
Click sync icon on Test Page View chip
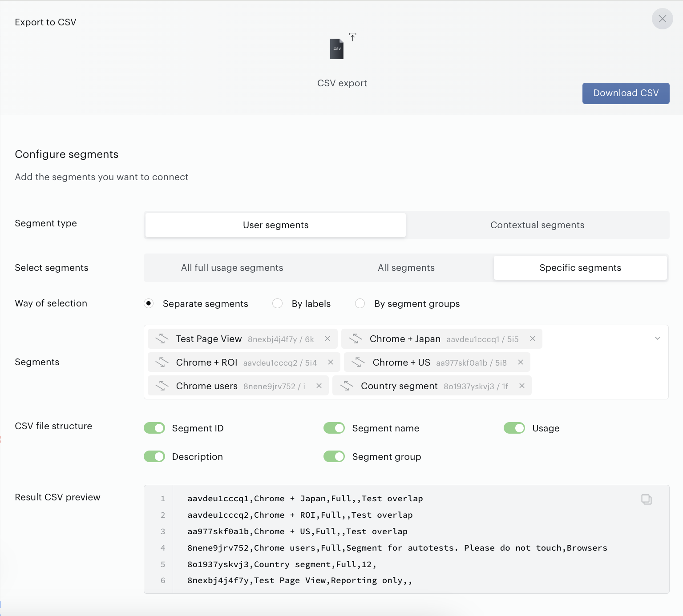162,339
